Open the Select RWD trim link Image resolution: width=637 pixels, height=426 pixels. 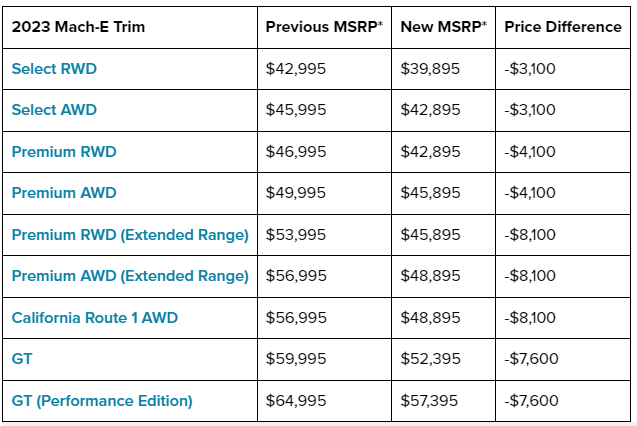[x=54, y=69]
